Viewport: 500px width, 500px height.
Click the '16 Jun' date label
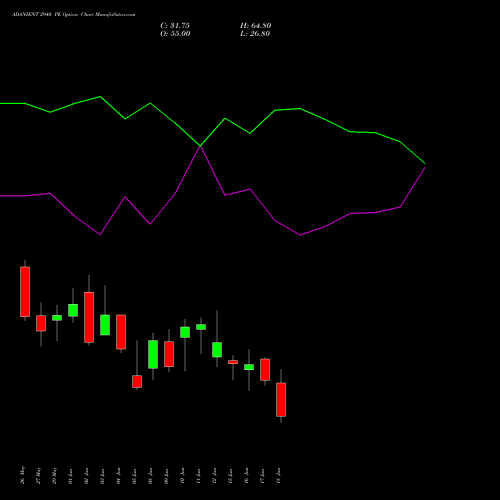(247, 476)
